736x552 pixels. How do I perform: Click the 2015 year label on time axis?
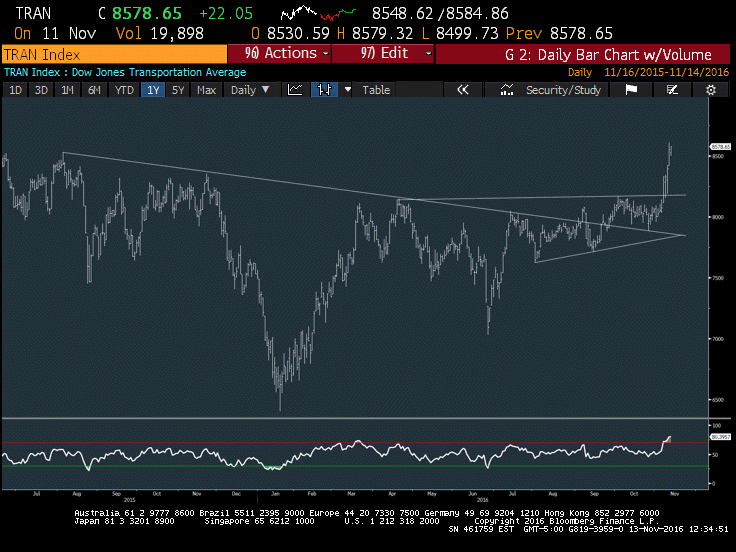pyautogui.click(x=129, y=500)
